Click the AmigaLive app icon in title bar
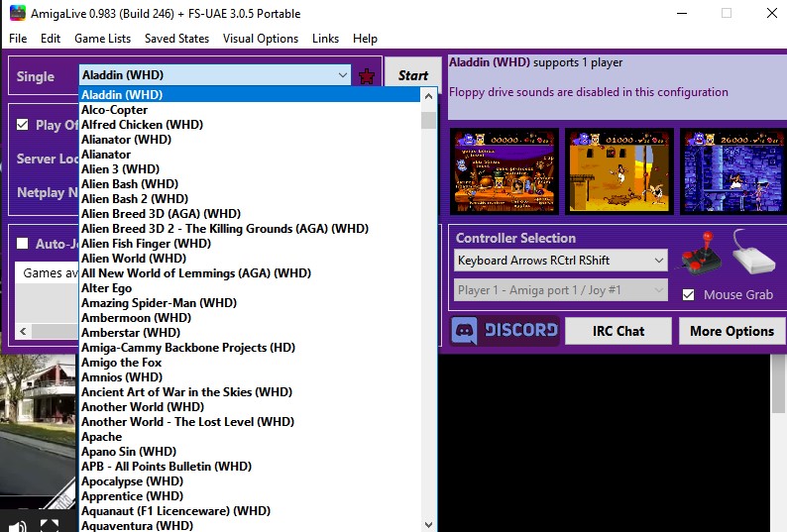 coord(14,14)
